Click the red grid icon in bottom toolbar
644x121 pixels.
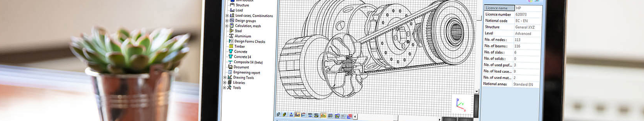(x=350, y=116)
